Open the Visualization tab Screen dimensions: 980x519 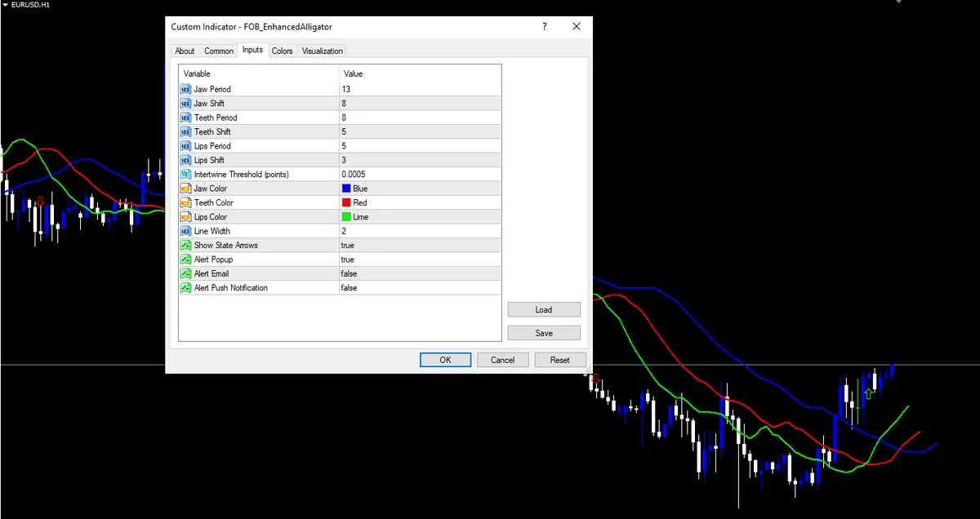(x=323, y=51)
